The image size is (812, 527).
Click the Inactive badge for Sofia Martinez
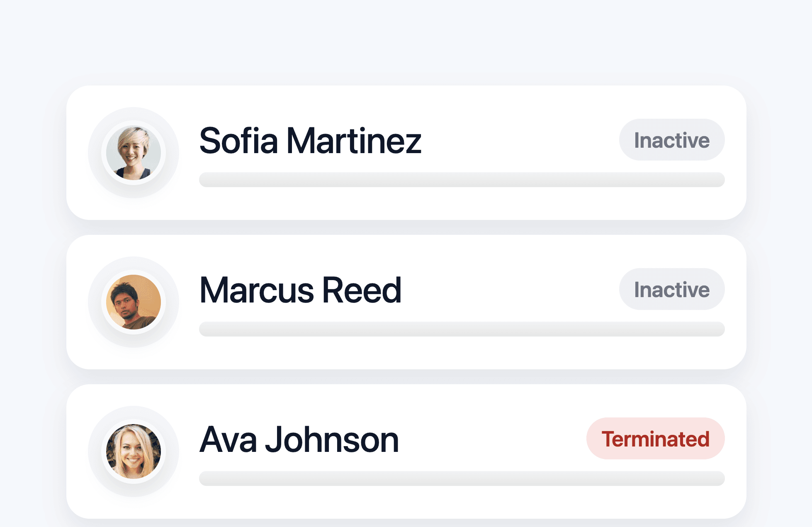[x=672, y=140]
